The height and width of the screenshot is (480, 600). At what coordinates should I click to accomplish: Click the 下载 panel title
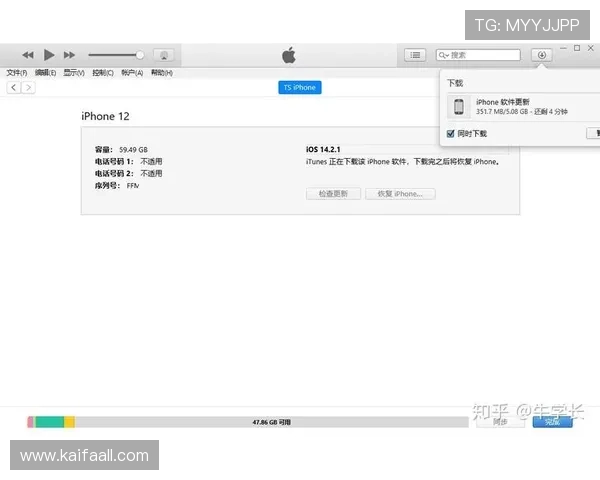(x=455, y=83)
